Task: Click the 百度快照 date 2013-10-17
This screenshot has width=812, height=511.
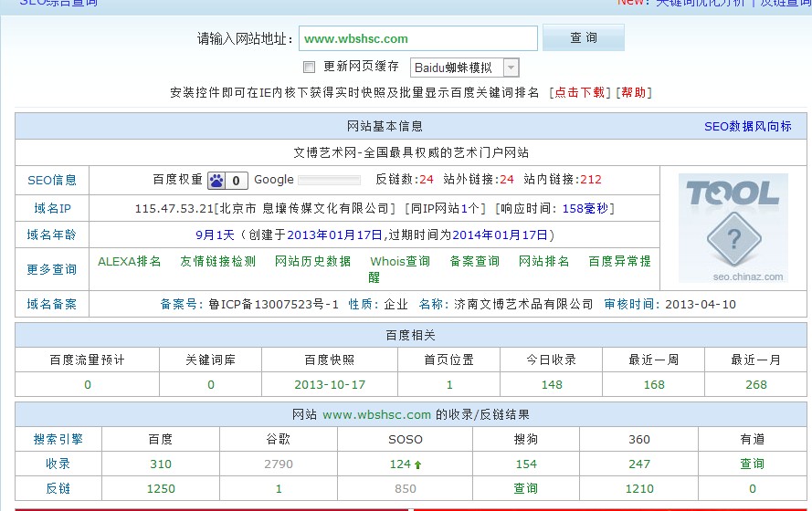Action: 330,385
